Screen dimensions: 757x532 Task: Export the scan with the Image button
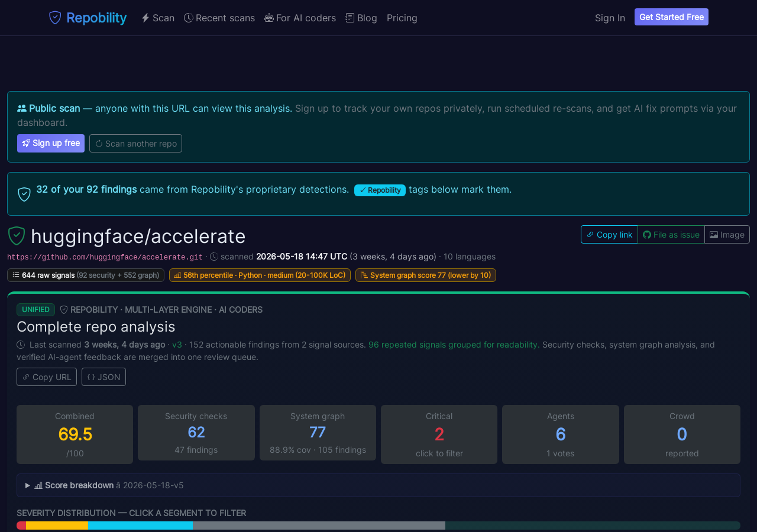coord(727,235)
